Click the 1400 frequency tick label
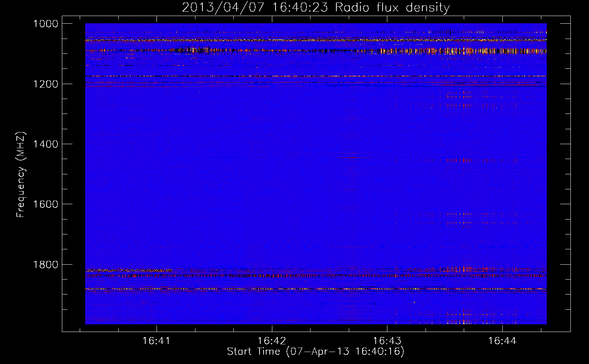The height and width of the screenshot is (364, 589). point(46,144)
